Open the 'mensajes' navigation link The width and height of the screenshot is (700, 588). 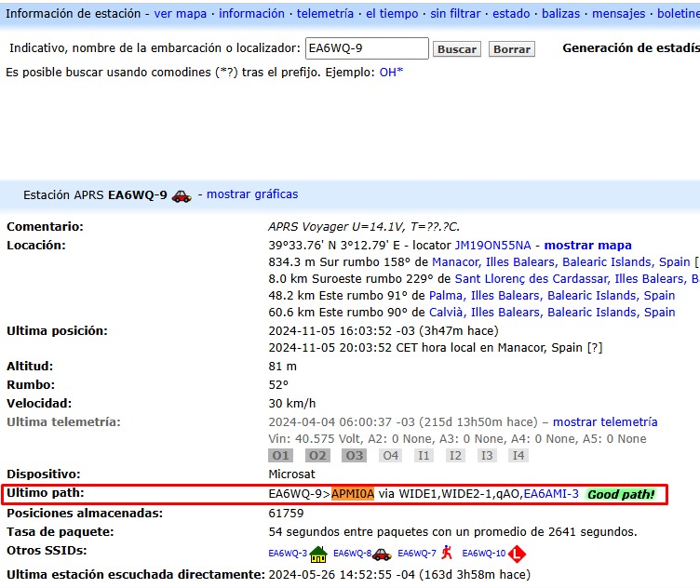[619, 14]
